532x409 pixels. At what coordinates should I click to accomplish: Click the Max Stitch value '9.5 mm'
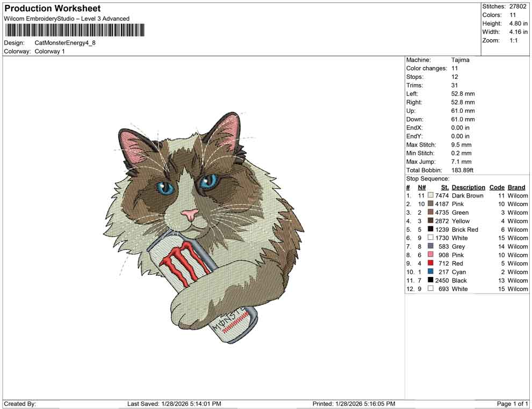[462, 145]
